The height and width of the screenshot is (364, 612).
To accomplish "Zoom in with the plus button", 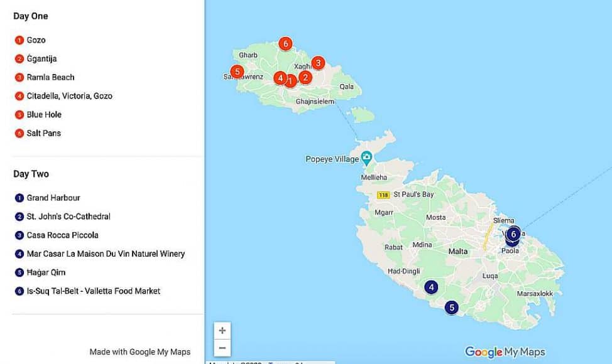I will [x=222, y=330].
